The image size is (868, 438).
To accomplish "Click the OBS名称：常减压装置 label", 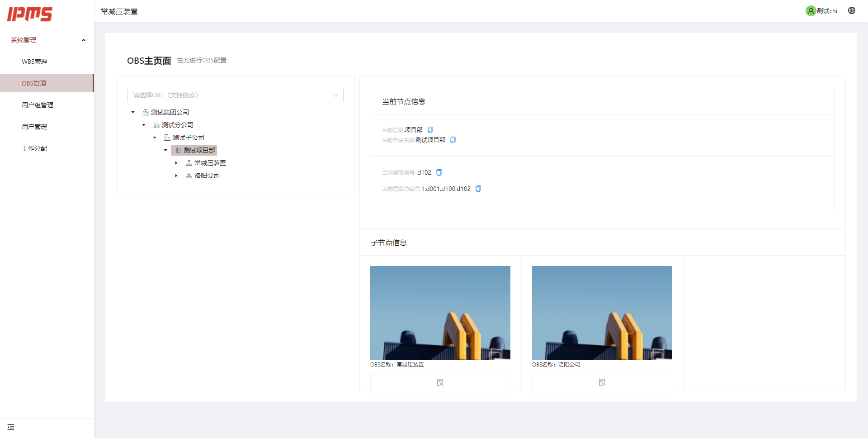I will 397,365.
